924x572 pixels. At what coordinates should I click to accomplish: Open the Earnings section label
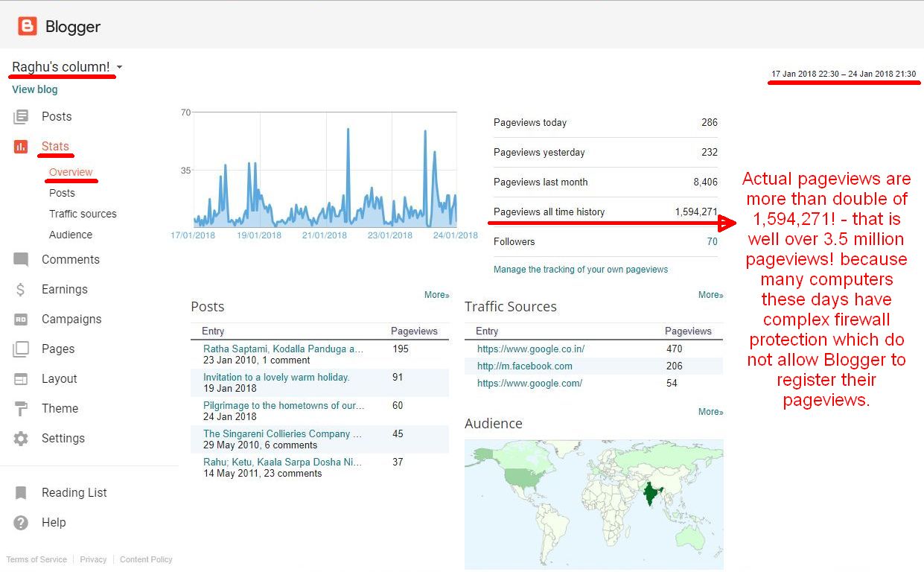[x=65, y=290]
